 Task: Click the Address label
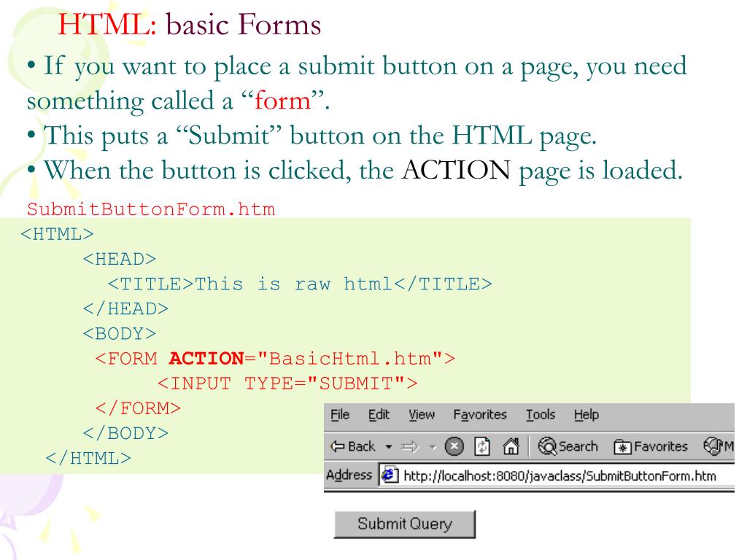[x=349, y=475]
